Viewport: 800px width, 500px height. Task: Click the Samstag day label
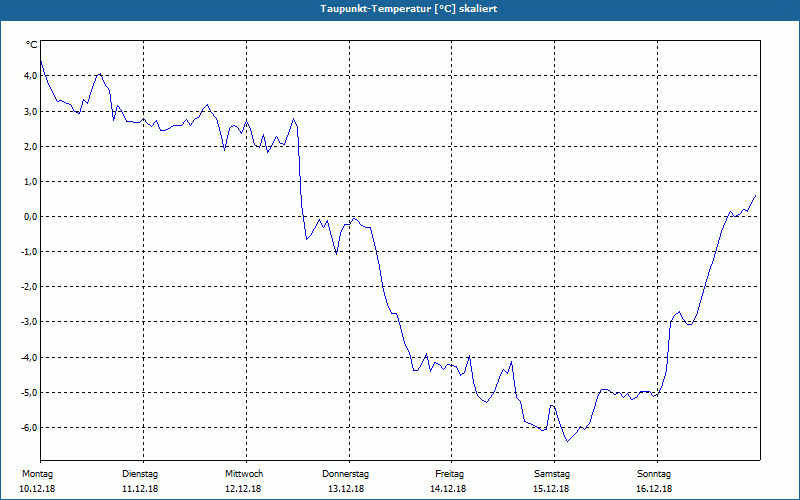[x=552, y=474]
